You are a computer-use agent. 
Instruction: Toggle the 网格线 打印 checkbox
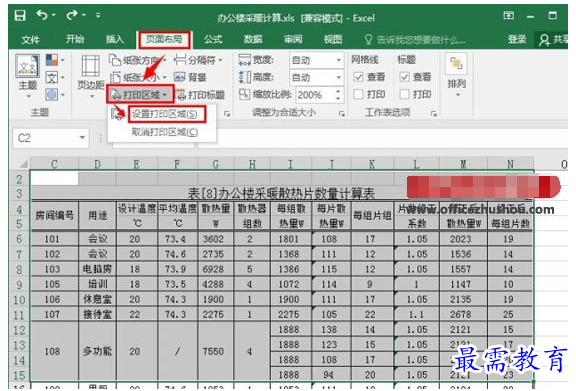[x=358, y=94]
